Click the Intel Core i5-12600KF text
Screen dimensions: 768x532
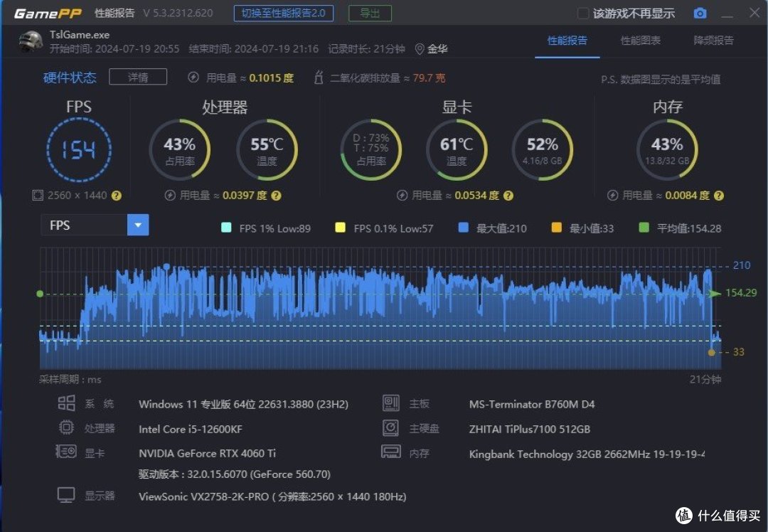pos(191,429)
